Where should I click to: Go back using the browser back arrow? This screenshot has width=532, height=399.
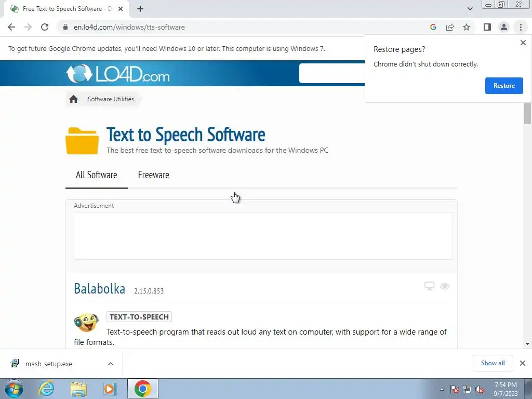tap(11, 27)
